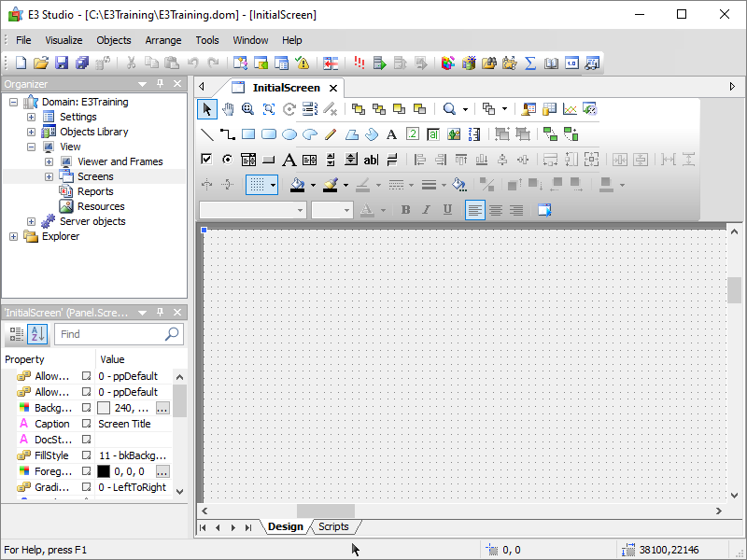Open file using the folder icon
Image resolution: width=747 pixels, height=560 pixels.
pyautogui.click(x=41, y=63)
